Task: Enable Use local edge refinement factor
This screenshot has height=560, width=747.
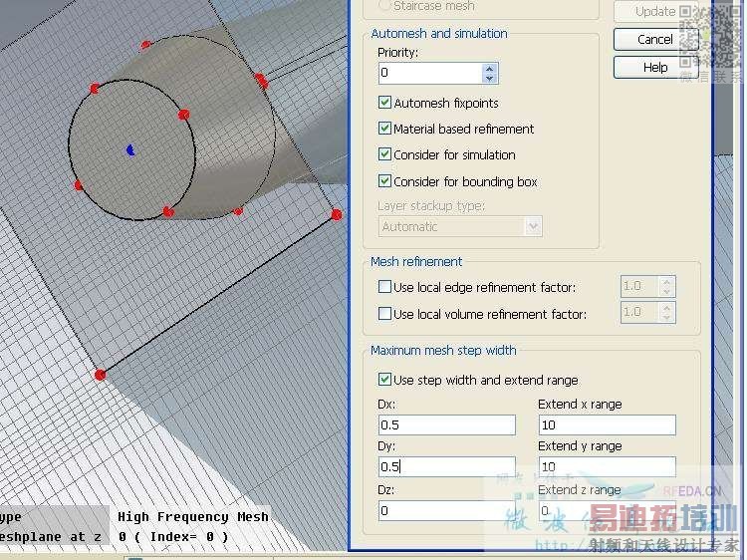Action: 384,286
